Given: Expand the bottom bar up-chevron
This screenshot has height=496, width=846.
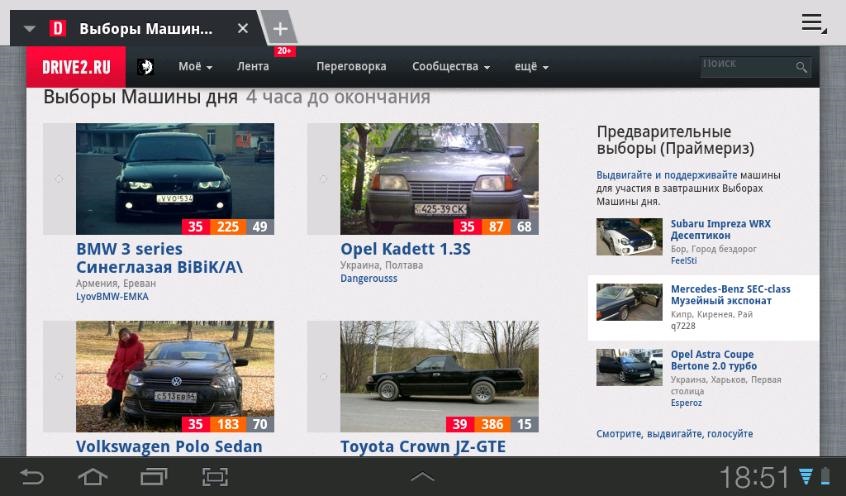Looking at the screenshot, I should coord(422,477).
